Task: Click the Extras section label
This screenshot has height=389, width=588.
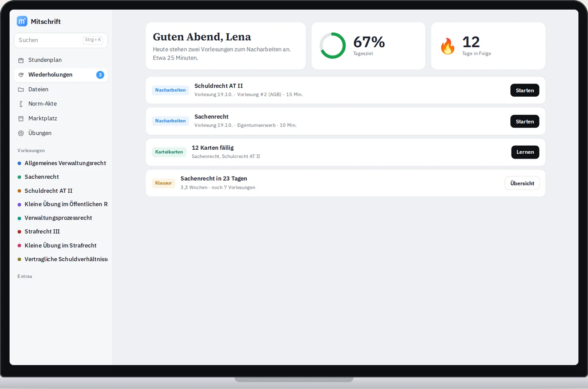Action: pos(25,276)
